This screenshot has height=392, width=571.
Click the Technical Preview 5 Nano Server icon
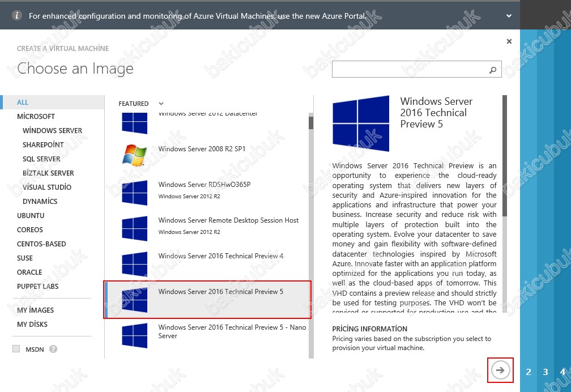tap(134, 335)
